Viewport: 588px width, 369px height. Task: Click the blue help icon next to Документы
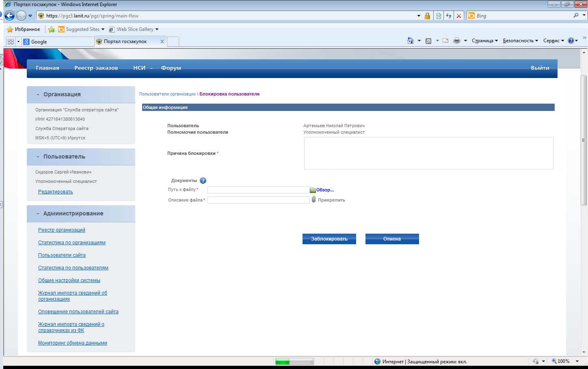point(203,180)
